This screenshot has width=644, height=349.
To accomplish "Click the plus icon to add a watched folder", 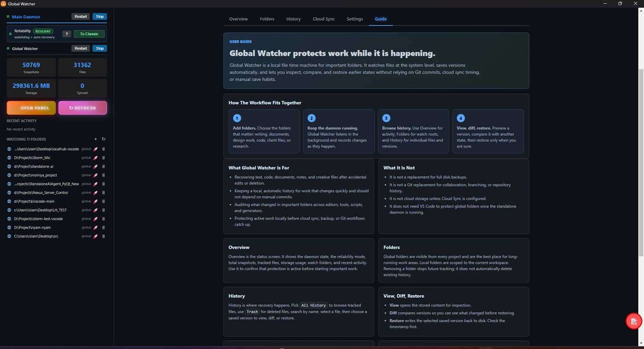I will [x=96, y=139].
